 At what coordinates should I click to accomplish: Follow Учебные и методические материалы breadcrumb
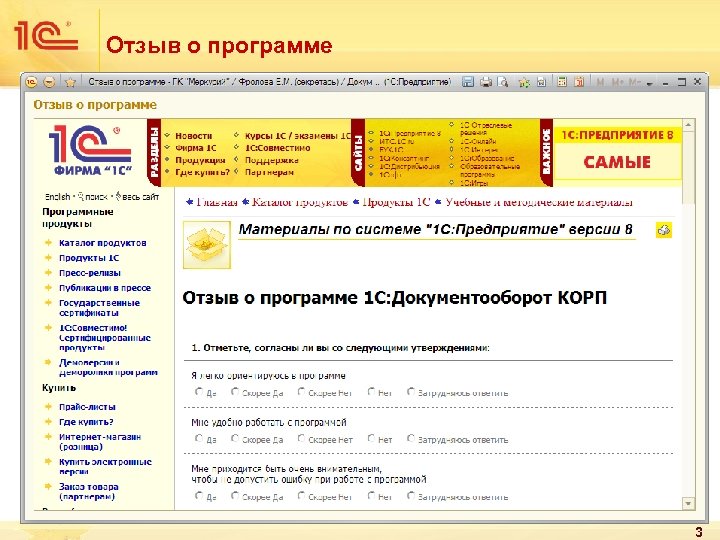(539, 202)
